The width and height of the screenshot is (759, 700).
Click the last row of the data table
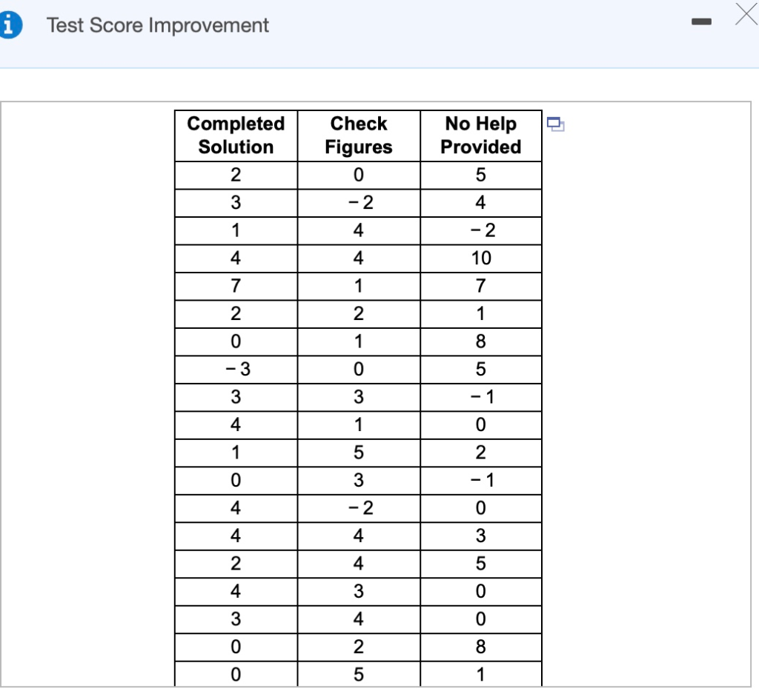[x=358, y=674]
